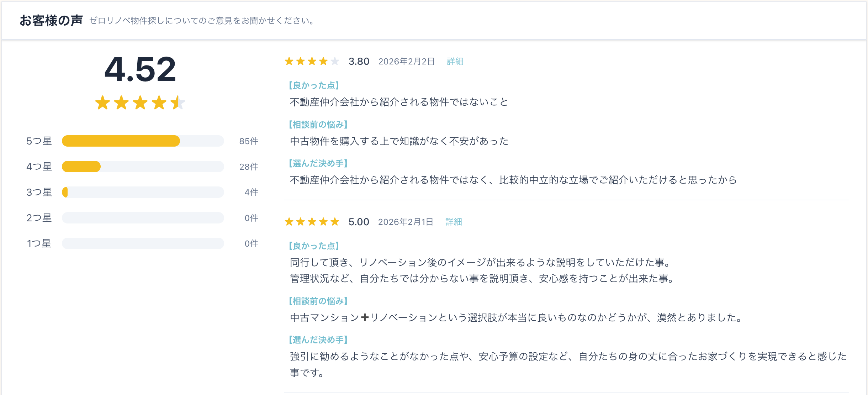Image resolution: width=868 pixels, height=395 pixels.
Task: Click the 3.80 review score number
Action: point(359,62)
